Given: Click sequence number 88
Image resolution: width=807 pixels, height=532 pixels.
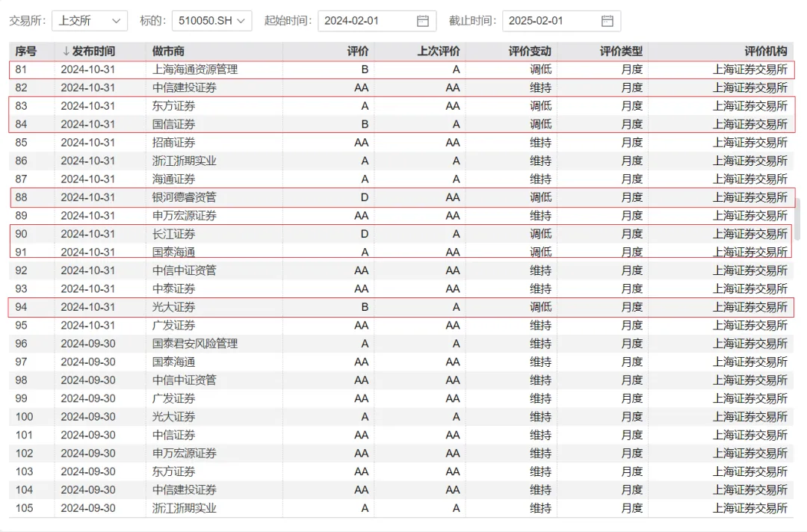Looking at the screenshot, I should click(21, 197).
